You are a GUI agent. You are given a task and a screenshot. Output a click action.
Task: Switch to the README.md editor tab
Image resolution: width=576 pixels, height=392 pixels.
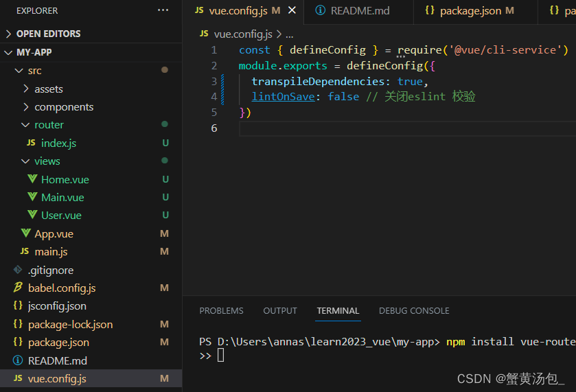coord(358,12)
